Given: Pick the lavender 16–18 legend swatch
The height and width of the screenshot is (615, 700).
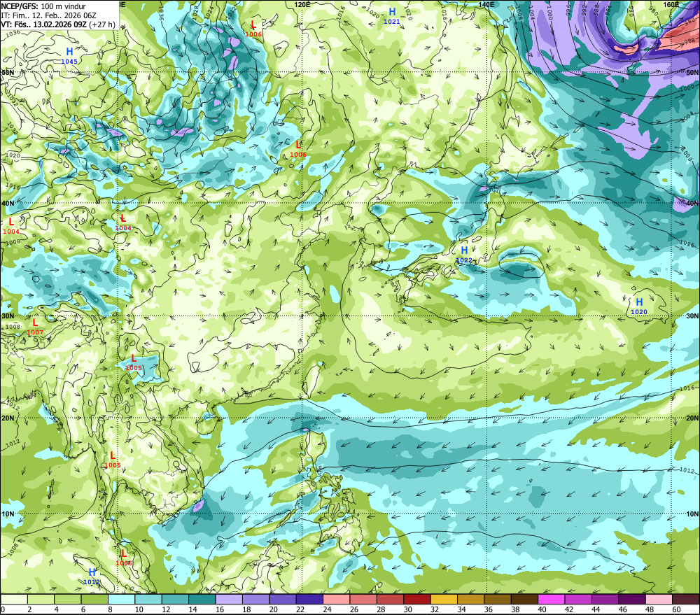Looking at the screenshot, I should point(229,599).
